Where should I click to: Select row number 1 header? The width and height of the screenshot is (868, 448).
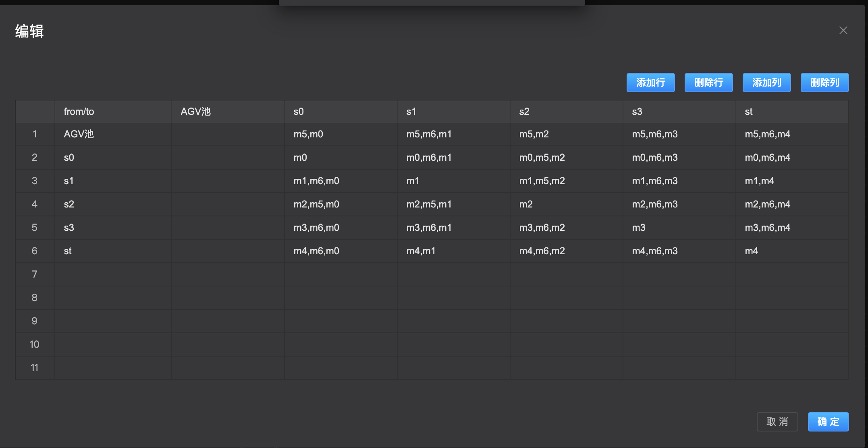pyautogui.click(x=35, y=134)
